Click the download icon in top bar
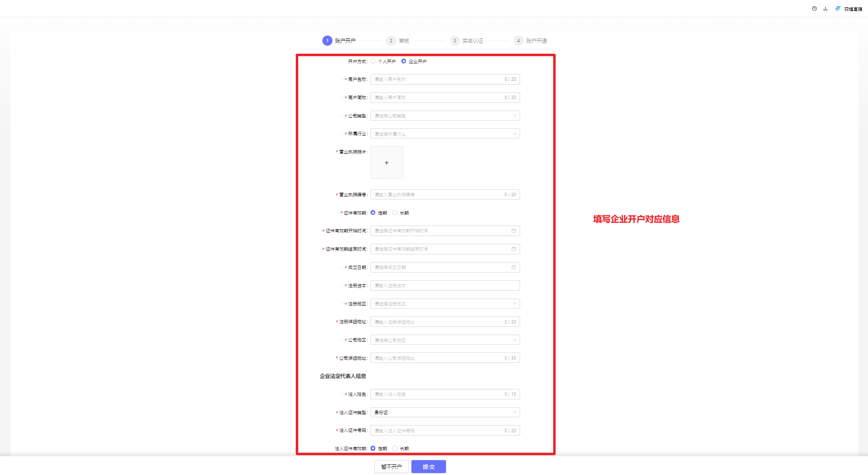Screen dimensions: 868x475 826,9
